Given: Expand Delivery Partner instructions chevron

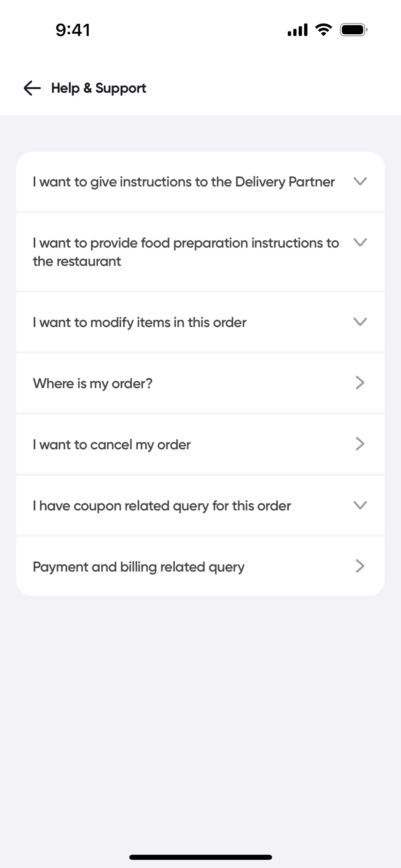Looking at the screenshot, I should (360, 181).
